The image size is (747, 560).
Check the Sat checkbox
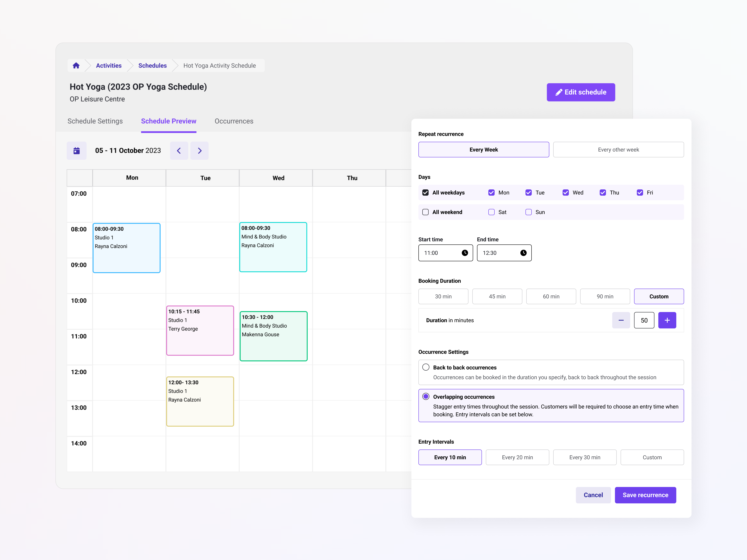(491, 212)
